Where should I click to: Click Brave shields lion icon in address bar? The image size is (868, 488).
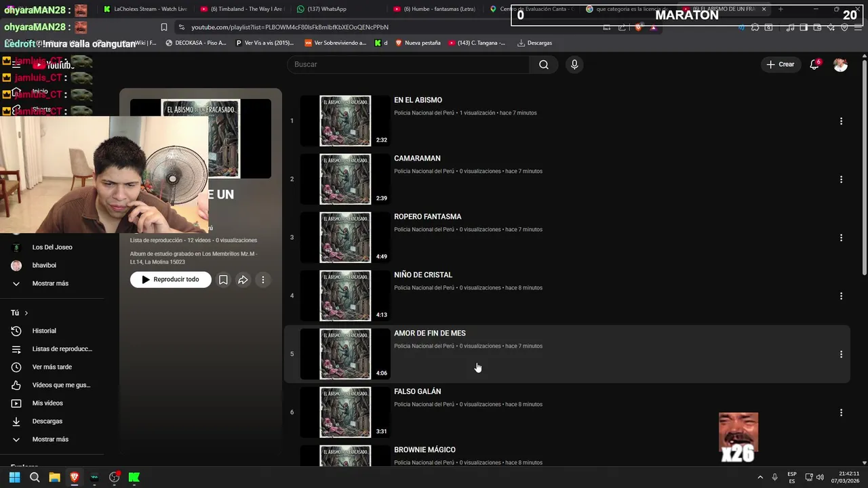638,28
